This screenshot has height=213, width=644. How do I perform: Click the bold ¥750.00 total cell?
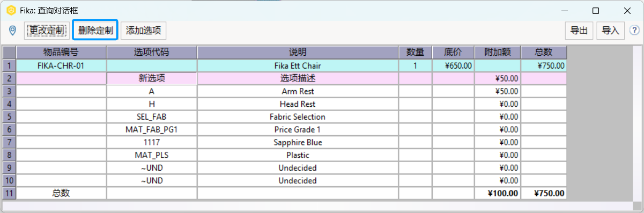[544, 193]
